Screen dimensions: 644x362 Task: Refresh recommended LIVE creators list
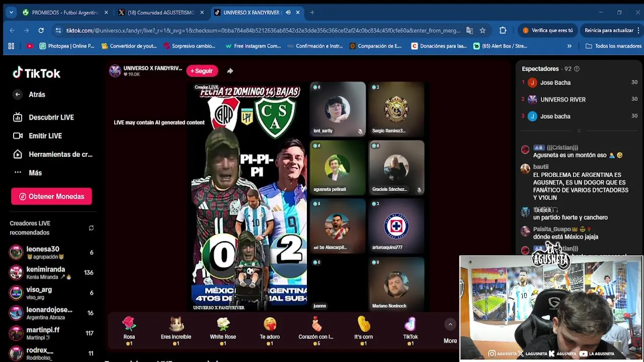[91, 228]
